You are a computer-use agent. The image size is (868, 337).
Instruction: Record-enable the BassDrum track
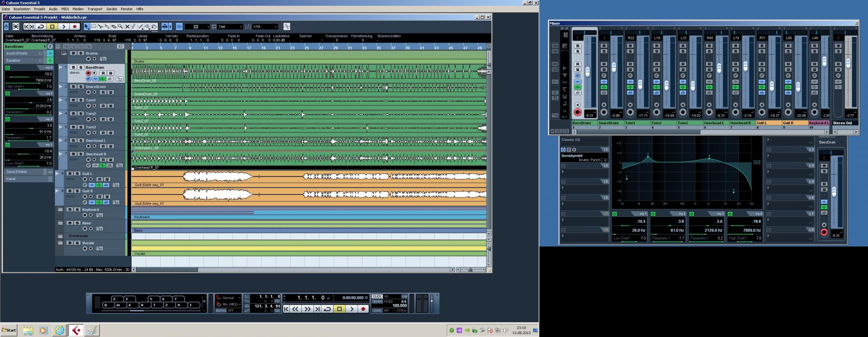coord(88,73)
